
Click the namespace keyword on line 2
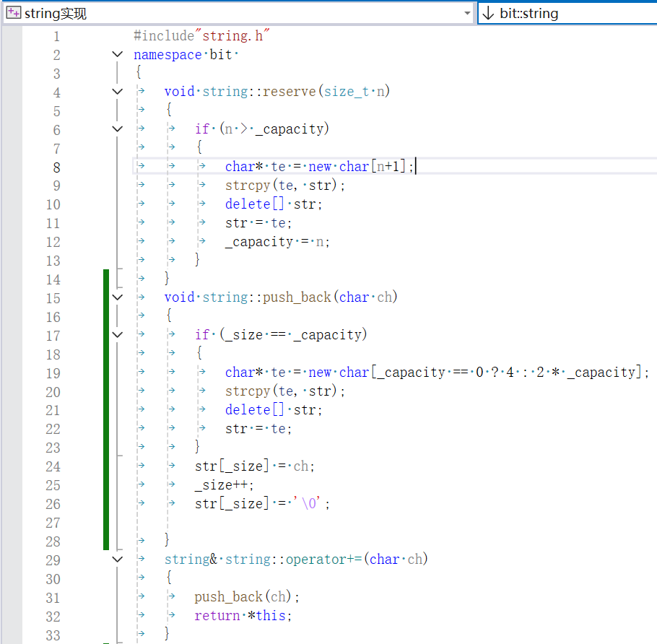167,55
